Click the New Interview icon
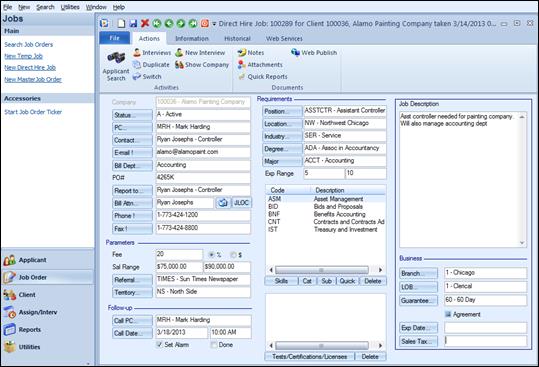 pos(179,53)
